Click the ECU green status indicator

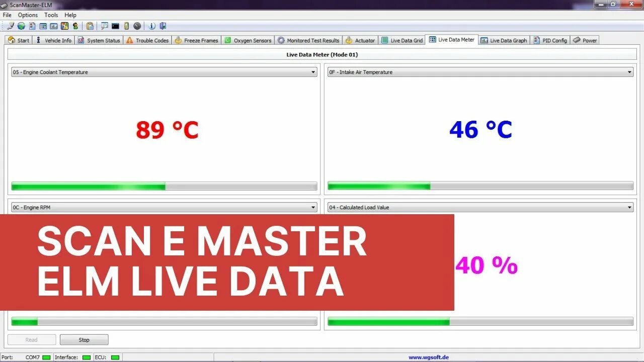[x=115, y=357]
